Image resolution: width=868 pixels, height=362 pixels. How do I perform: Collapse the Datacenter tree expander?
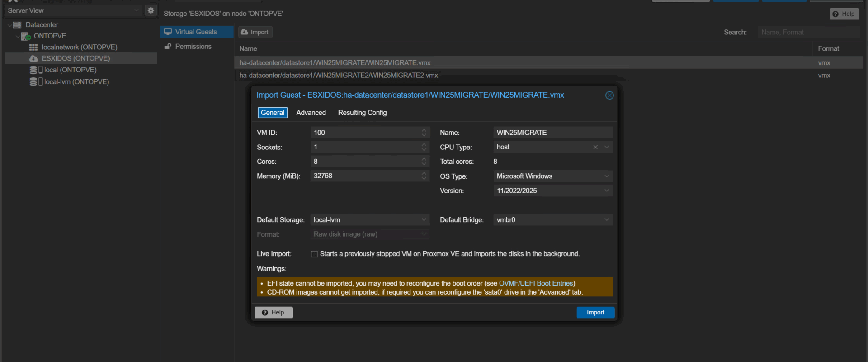9,25
